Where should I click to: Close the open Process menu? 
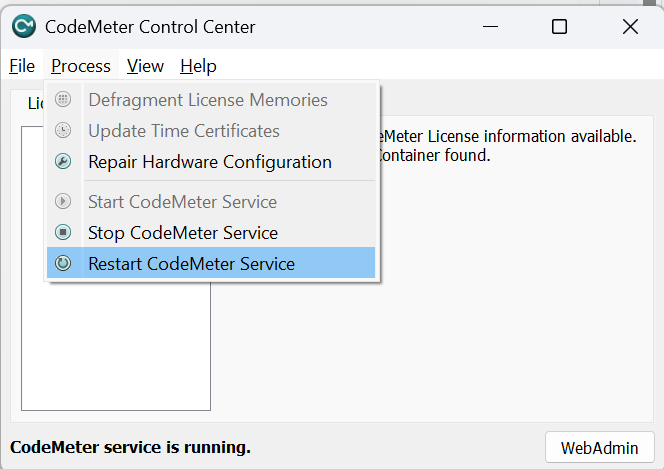click(x=81, y=66)
